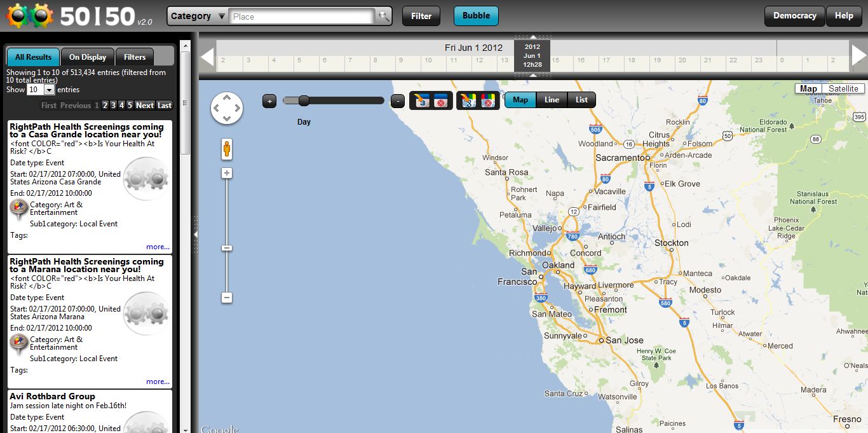Viewport: 868px width, 433px height.
Task: Collapse the left results panel with the arrow handle
Action: coord(196,234)
